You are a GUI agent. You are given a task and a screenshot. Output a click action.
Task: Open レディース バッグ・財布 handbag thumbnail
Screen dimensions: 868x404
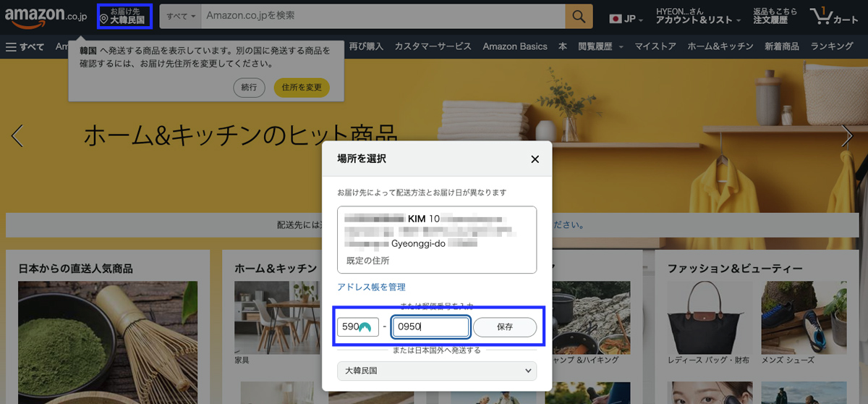click(709, 317)
